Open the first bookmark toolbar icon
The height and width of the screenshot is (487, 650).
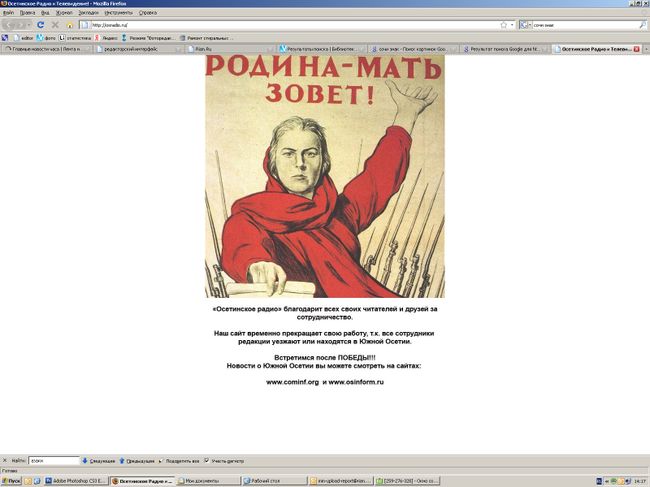click(5, 38)
